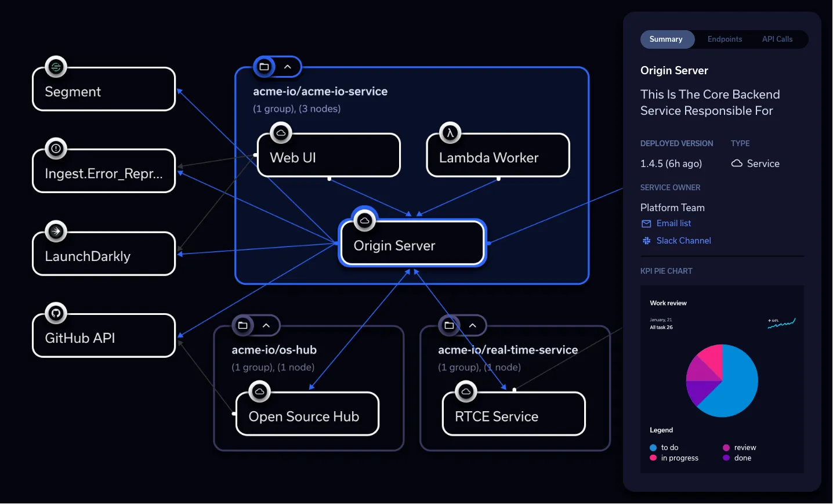The height and width of the screenshot is (504, 833).
Task: Click the Platform Team owner text
Action: coord(672,208)
